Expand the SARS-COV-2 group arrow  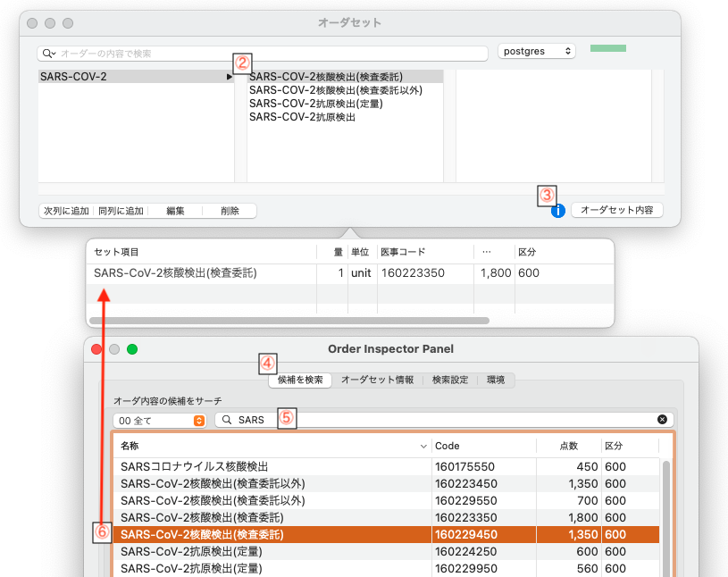pos(230,78)
